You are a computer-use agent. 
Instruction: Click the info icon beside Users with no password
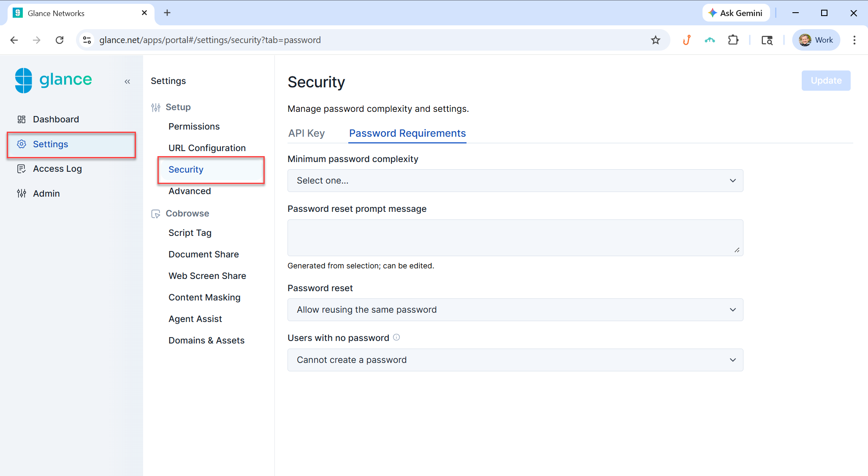[396, 337]
